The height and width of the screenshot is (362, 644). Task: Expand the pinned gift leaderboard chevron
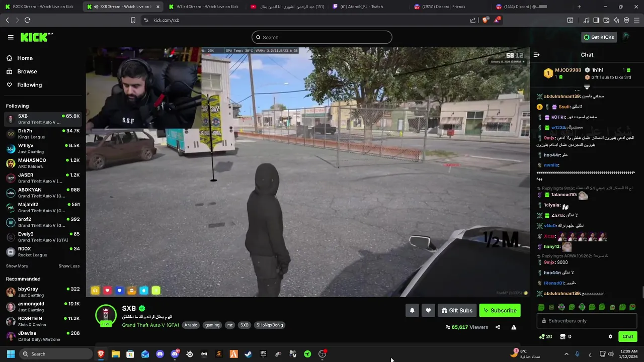point(587,87)
